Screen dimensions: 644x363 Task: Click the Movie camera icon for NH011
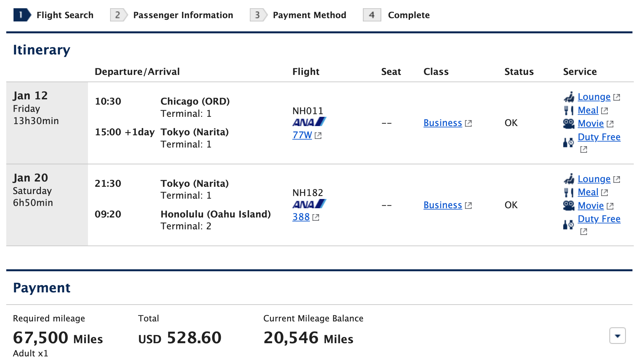tap(569, 124)
